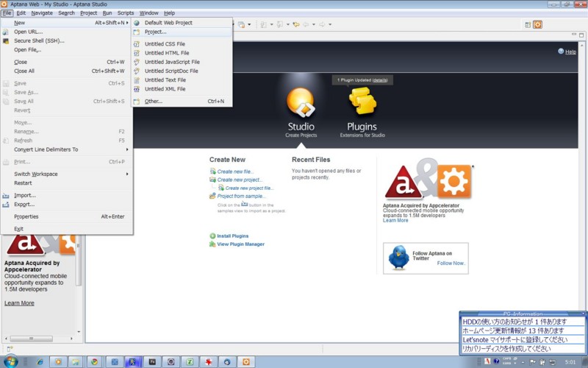Viewport: 588px width, 368px height.
Task: Click the next annotation toolbar icon
Action: coord(263,24)
